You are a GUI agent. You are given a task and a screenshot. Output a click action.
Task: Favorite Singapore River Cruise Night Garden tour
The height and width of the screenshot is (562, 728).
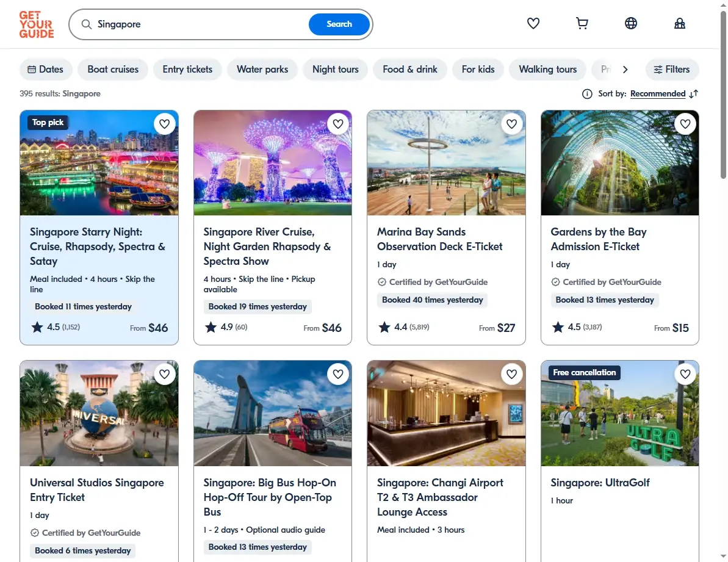pyautogui.click(x=338, y=124)
